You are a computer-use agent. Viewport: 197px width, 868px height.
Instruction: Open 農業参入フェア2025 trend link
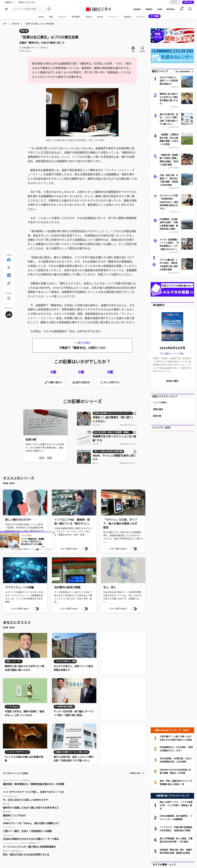14,815
